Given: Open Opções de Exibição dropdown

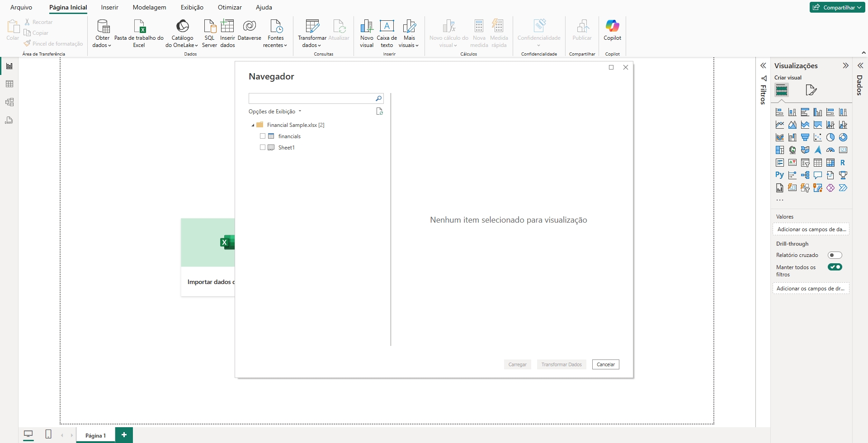Looking at the screenshot, I should pyautogui.click(x=275, y=112).
